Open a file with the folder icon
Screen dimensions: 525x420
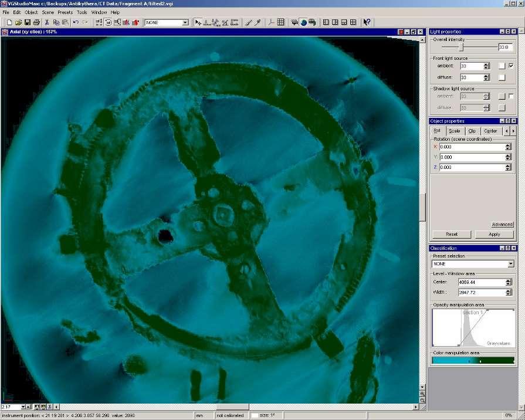18,22
